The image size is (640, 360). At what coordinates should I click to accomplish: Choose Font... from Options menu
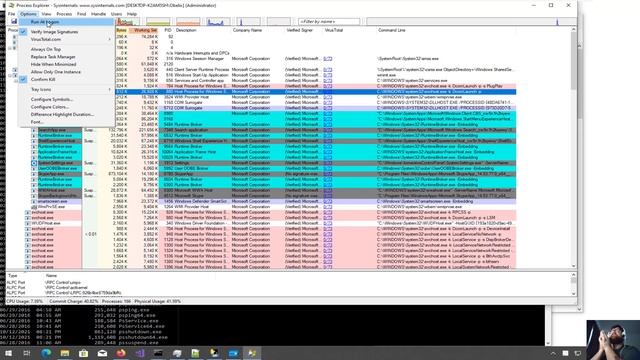tap(67, 122)
